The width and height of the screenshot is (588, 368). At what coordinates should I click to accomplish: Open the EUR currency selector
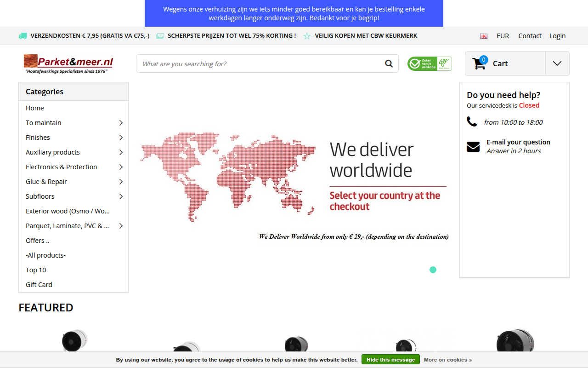point(503,36)
